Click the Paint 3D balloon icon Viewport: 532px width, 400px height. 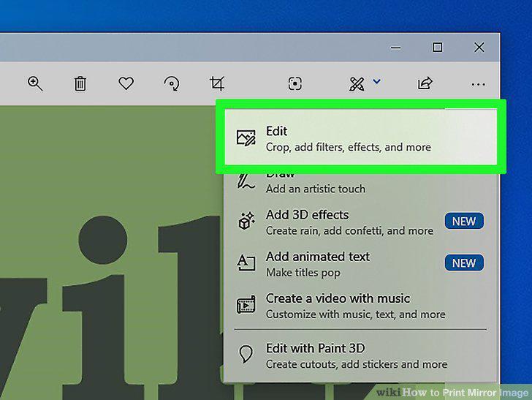coord(246,354)
